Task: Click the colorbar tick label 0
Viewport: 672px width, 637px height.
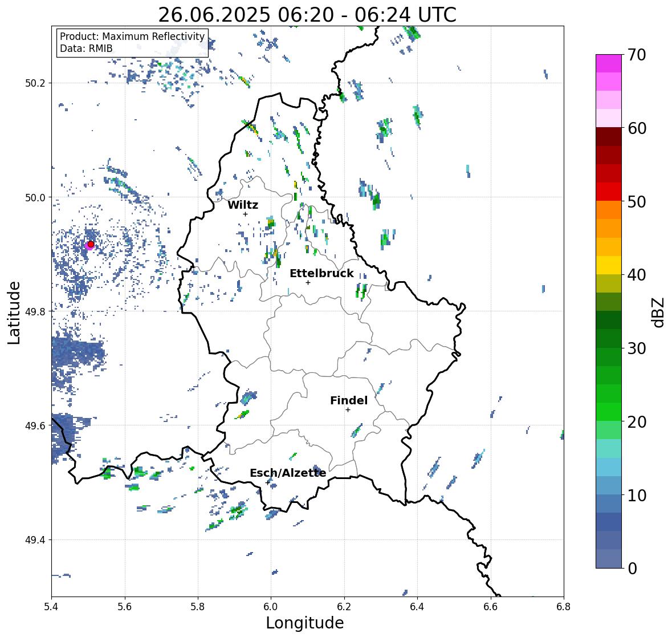Action: [x=632, y=569]
